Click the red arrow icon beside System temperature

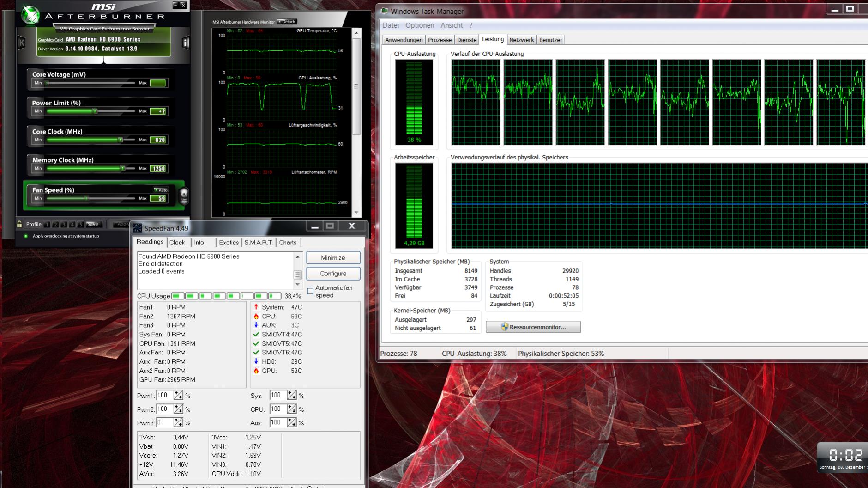coord(256,307)
